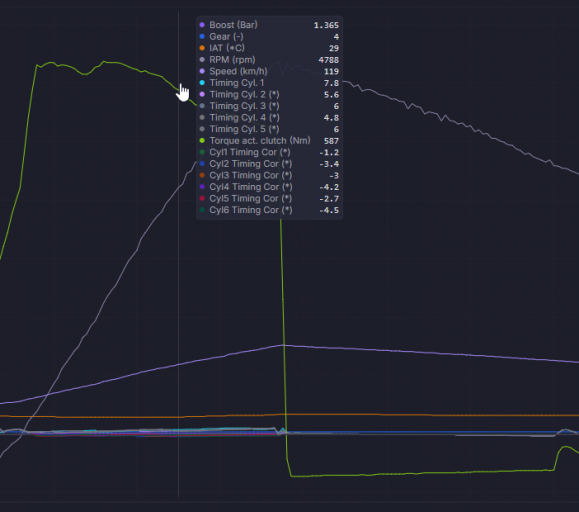The width and height of the screenshot is (579, 512).
Task: Select the Cyl3 Timing Cor (*) label
Action: [251, 175]
